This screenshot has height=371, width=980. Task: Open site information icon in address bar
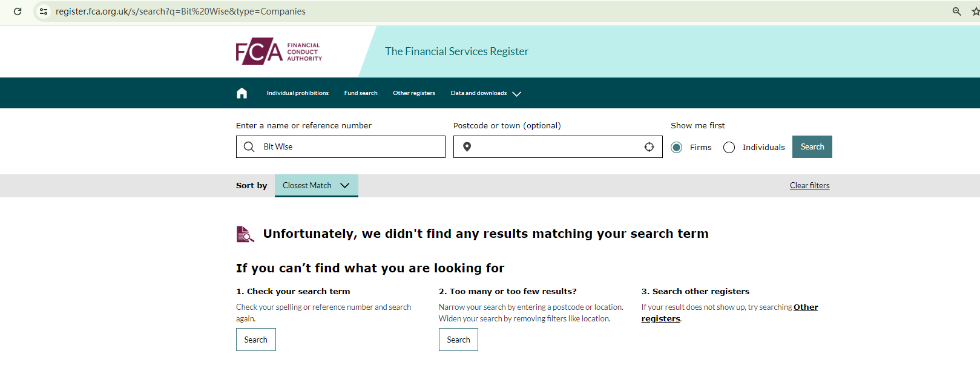click(43, 11)
